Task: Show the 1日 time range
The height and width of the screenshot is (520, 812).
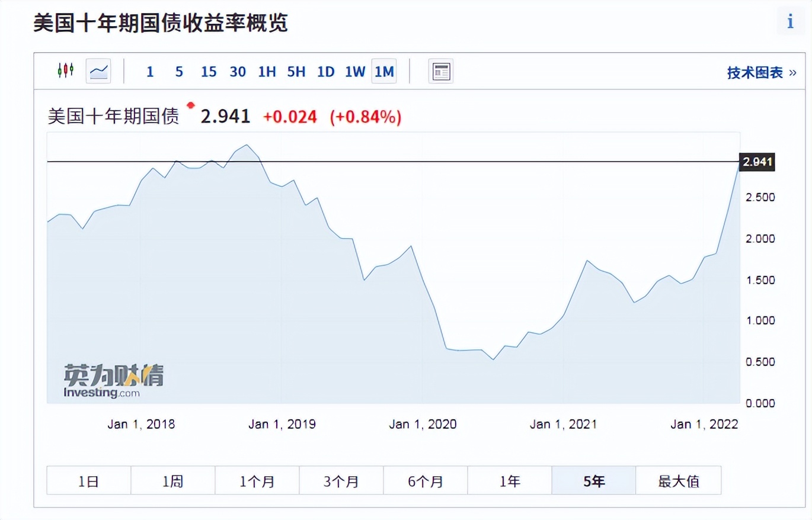Action: pyautogui.click(x=88, y=481)
